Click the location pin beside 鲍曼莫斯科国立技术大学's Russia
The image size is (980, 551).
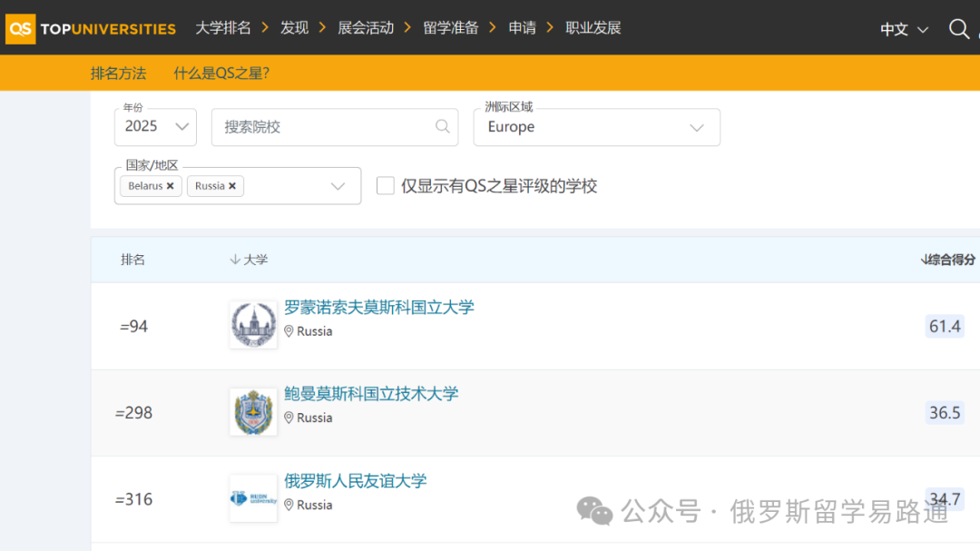(x=289, y=418)
